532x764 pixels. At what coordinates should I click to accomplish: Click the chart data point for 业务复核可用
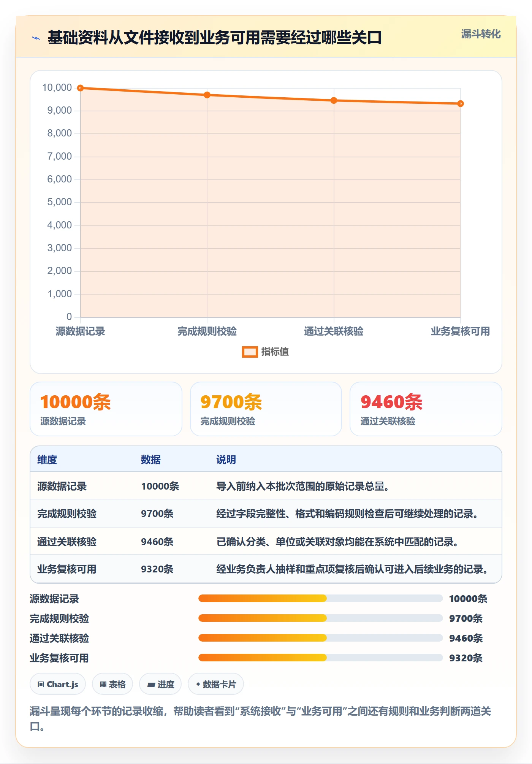(x=460, y=104)
